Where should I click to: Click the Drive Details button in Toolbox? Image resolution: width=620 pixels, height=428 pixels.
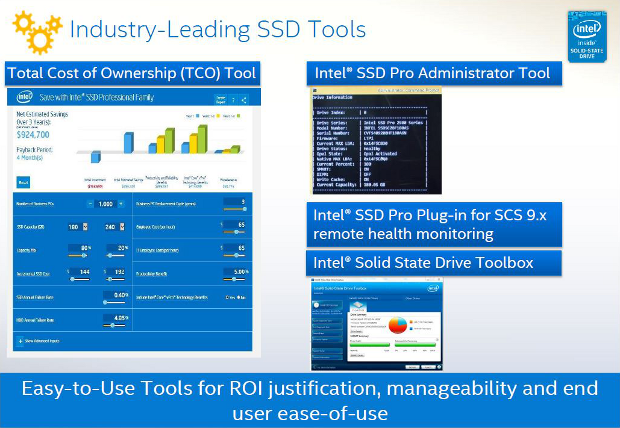356,331
